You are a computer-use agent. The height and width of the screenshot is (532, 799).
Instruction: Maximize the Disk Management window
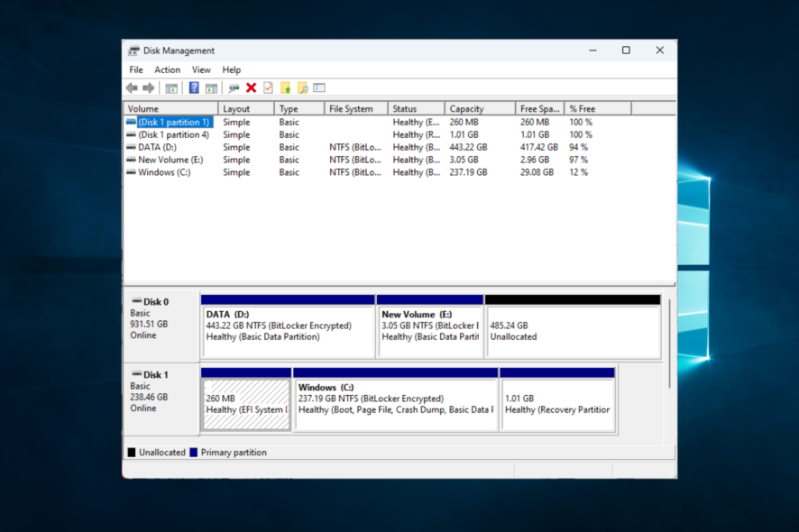[x=626, y=50]
